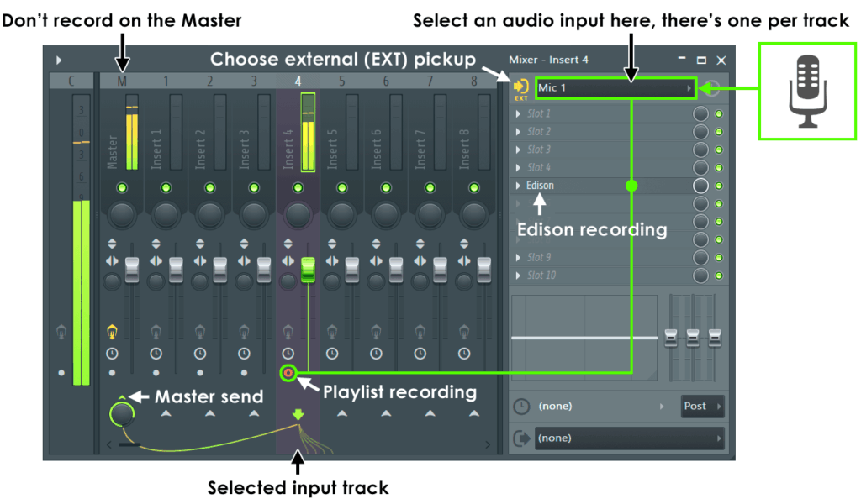
Task: Click the output routing icon beside the bottom (none) field
Action: tap(521, 438)
